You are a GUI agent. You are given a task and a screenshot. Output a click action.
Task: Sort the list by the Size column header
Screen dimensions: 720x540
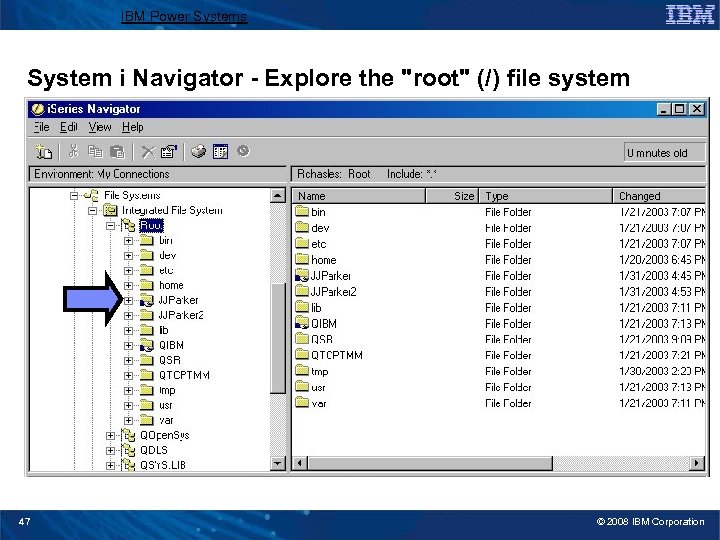452,196
